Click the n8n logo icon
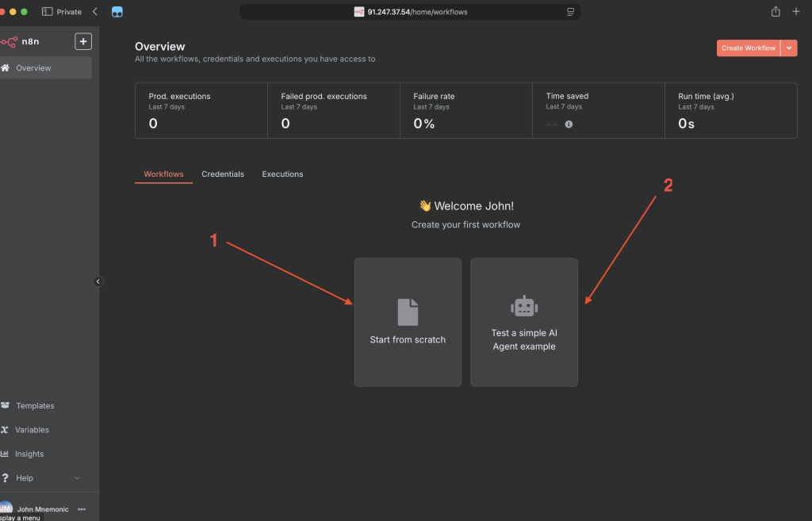 tap(10, 41)
